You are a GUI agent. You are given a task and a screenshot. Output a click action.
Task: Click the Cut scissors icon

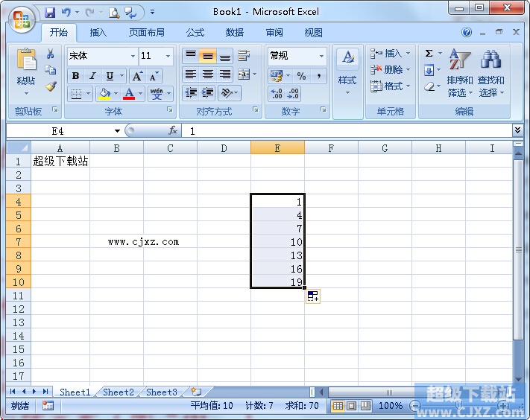point(51,54)
